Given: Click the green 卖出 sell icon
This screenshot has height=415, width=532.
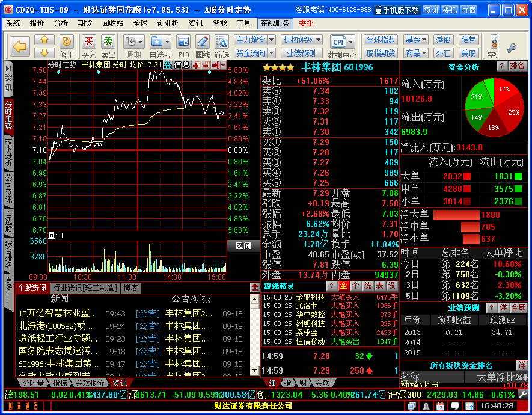Looking at the screenshot, I should (108, 46).
